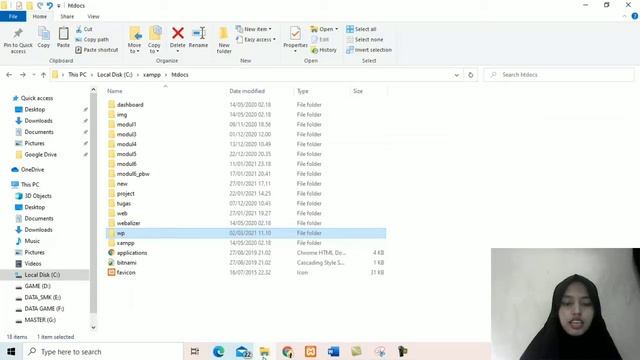640x360 pixels.
Task: Select the wp folder row
Action: pyautogui.click(x=246, y=233)
